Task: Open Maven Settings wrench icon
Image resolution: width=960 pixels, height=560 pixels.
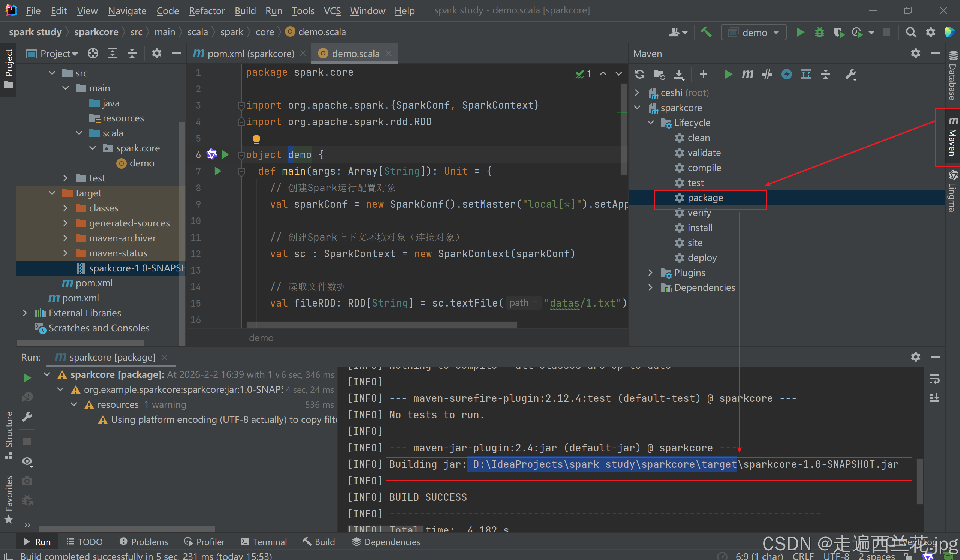Action: coord(850,74)
